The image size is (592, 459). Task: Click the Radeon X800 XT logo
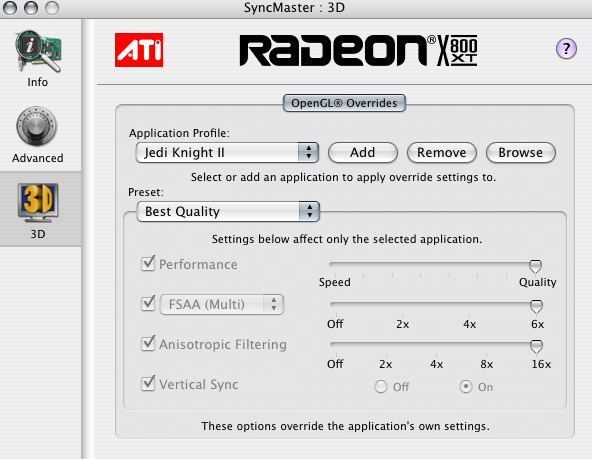click(359, 51)
